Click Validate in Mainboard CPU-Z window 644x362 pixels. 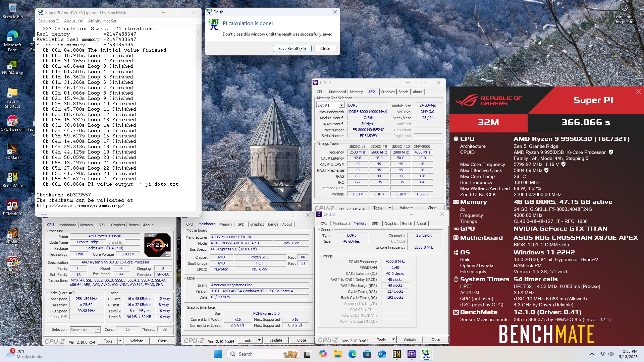[x=276, y=340]
